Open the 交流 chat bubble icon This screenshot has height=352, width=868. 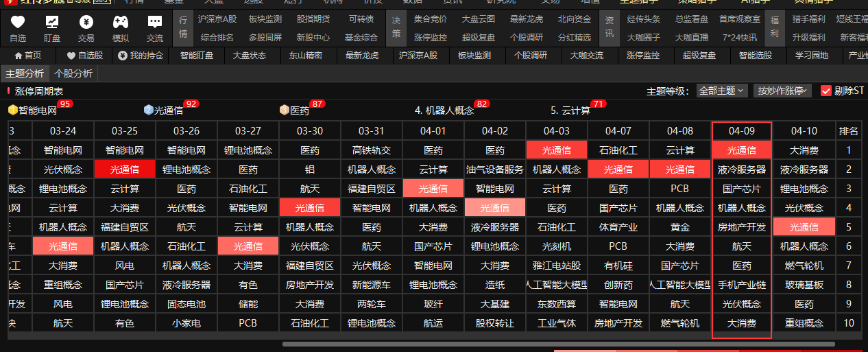pos(155,22)
